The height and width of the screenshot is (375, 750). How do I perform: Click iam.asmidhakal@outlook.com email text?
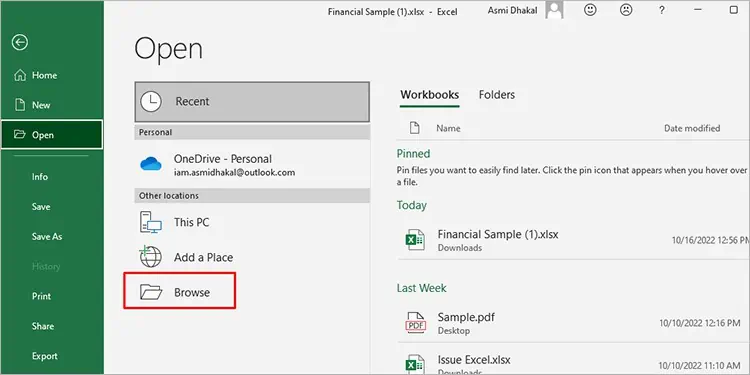(x=234, y=173)
